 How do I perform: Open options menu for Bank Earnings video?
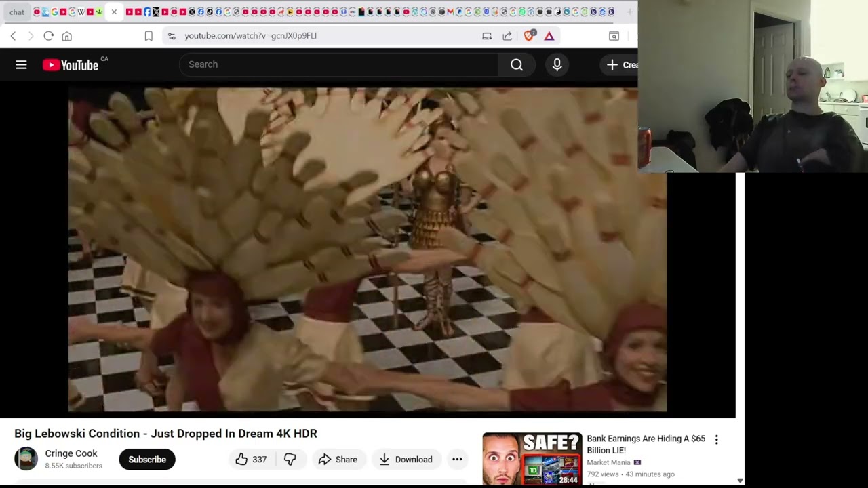(x=716, y=440)
